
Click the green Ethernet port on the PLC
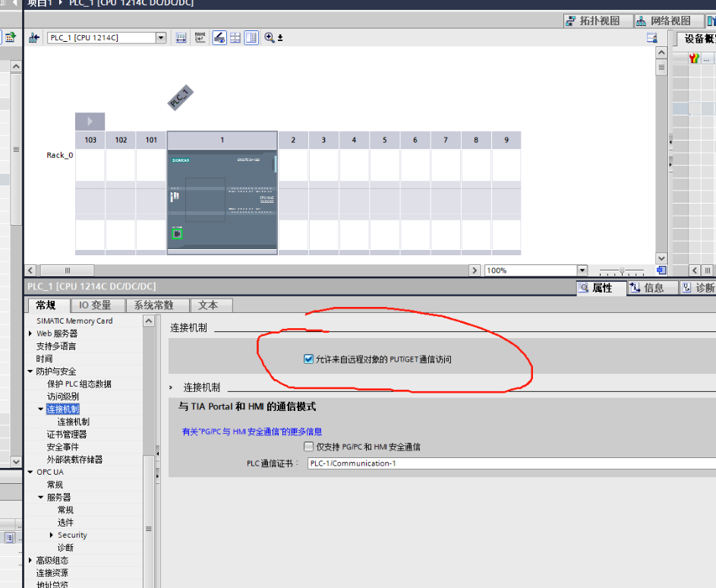(x=178, y=234)
